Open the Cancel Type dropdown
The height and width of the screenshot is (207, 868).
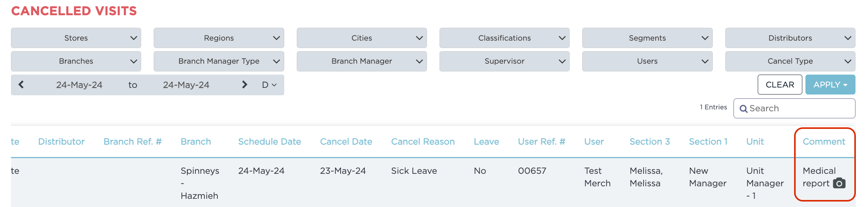click(790, 61)
